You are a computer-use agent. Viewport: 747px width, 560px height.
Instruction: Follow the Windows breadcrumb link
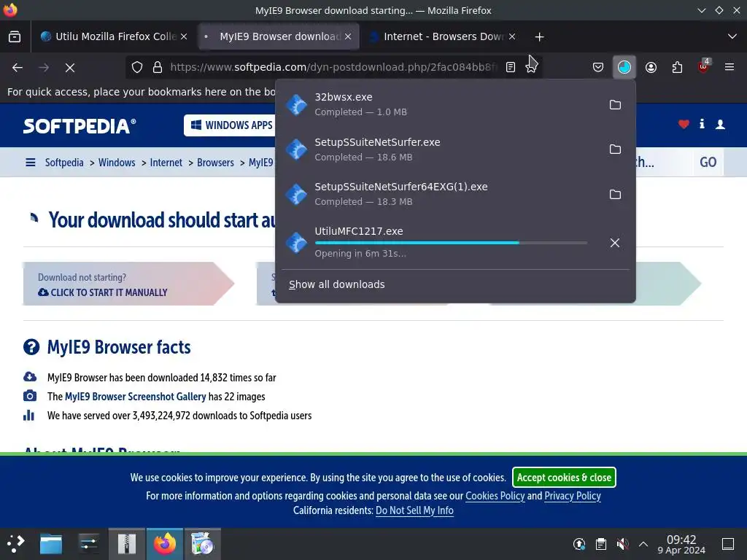117,163
